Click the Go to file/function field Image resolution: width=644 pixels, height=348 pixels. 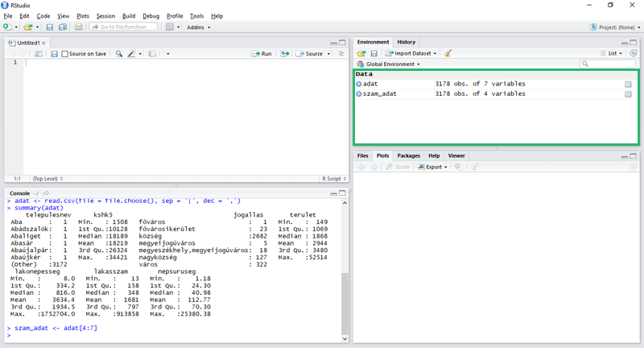pyautogui.click(x=124, y=27)
